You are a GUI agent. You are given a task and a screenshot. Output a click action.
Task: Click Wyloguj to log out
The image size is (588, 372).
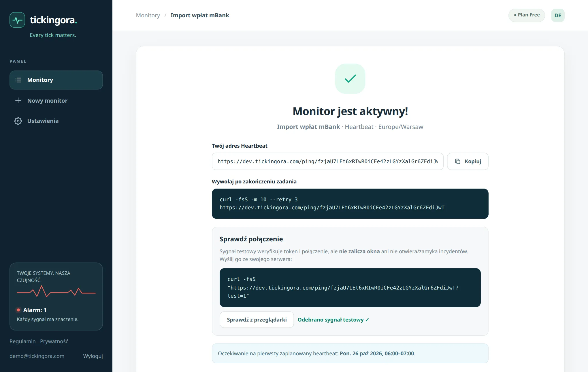pyautogui.click(x=93, y=356)
